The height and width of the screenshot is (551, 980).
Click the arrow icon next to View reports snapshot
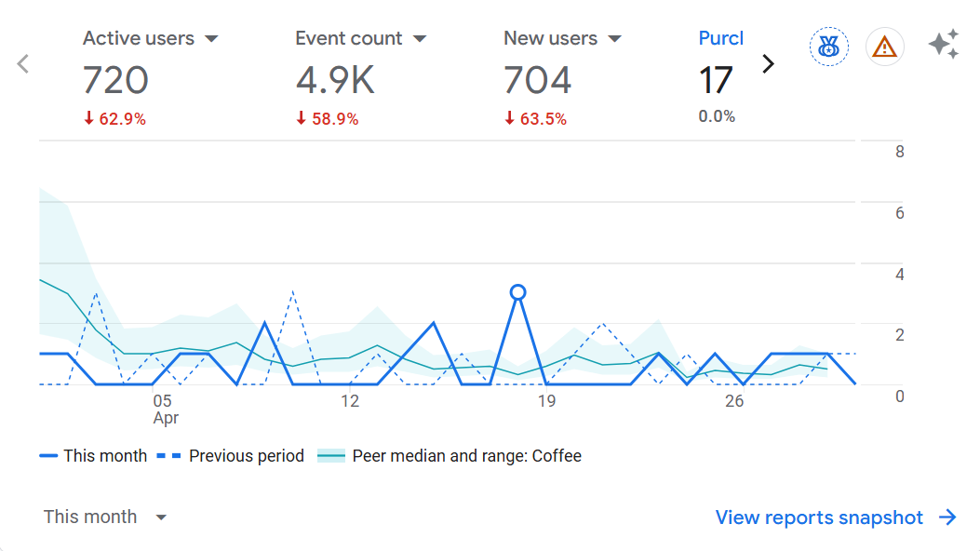[946, 517]
